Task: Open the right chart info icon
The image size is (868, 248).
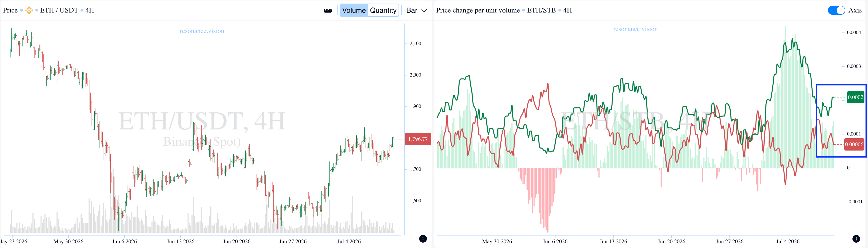Action: 856,239
